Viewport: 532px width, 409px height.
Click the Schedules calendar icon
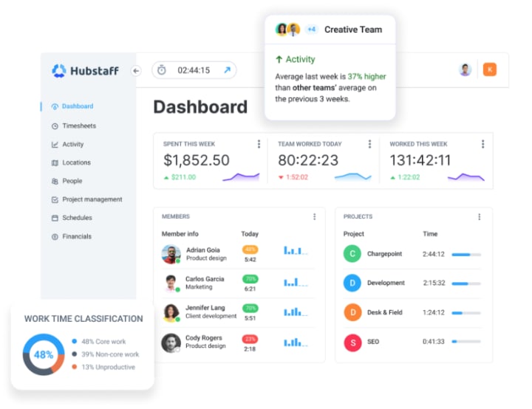point(55,218)
